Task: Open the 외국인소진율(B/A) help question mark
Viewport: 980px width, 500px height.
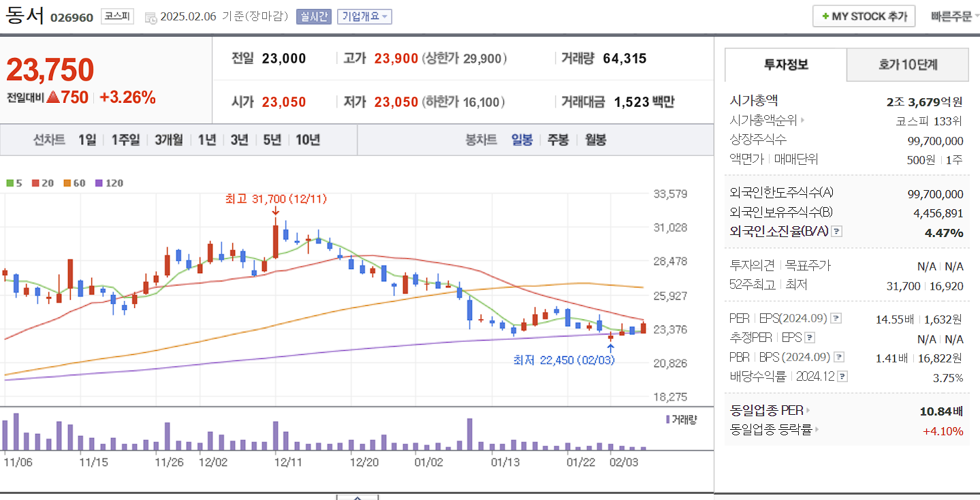Action: [836, 232]
